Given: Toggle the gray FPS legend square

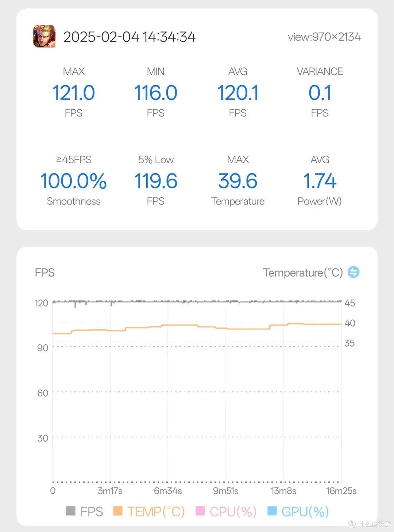Looking at the screenshot, I should click(71, 511).
